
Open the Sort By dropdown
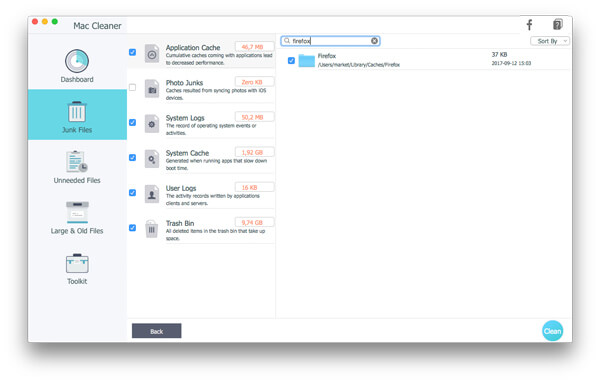[x=550, y=41]
